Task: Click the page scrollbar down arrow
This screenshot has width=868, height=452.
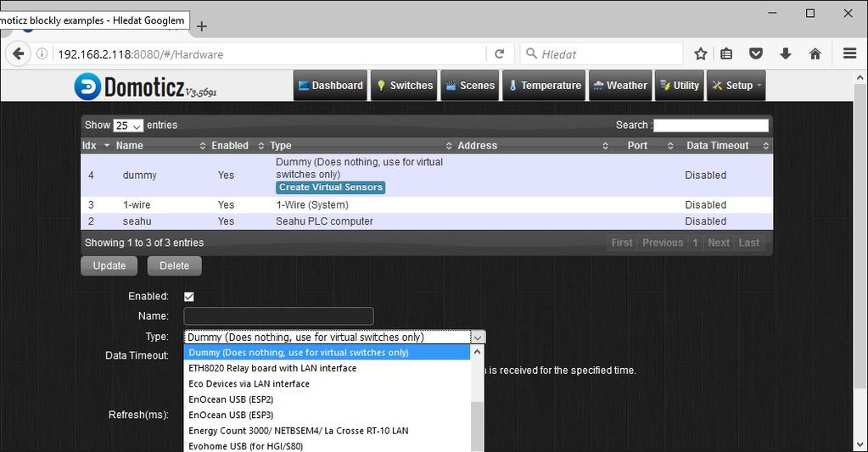Action: pos(860,444)
